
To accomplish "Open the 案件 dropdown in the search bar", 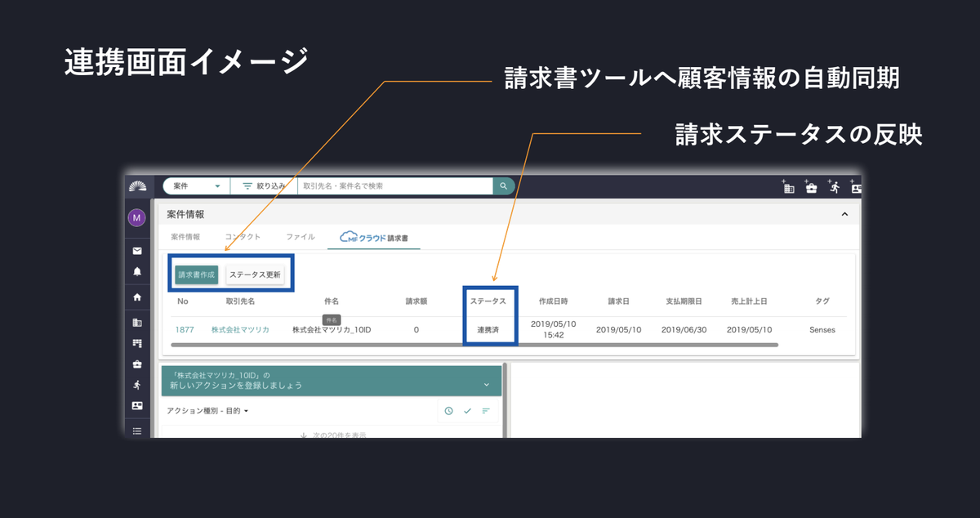I will [x=197, y=186].
